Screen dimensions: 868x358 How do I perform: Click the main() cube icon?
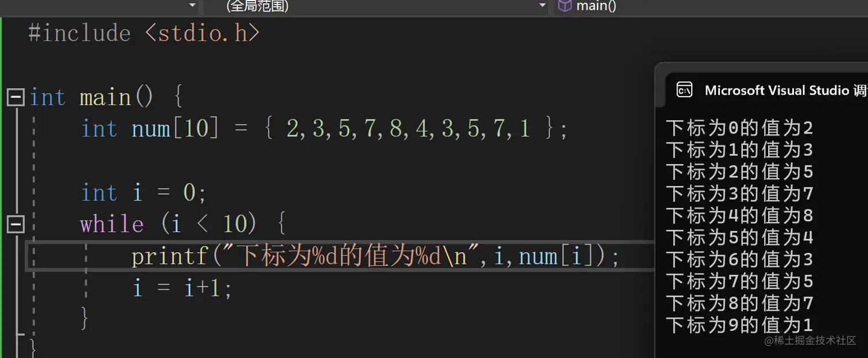[x=565, y=6]
